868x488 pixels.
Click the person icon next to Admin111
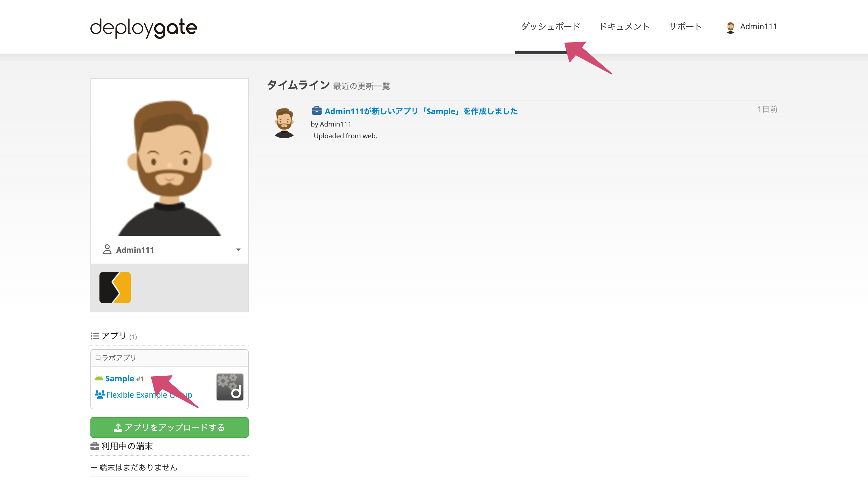pos(107,249)
